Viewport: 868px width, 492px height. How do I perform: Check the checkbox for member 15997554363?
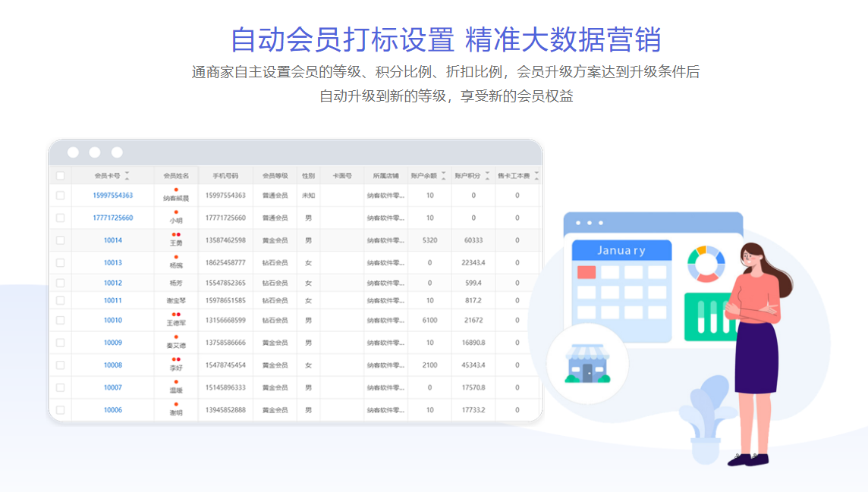point(59,196)
